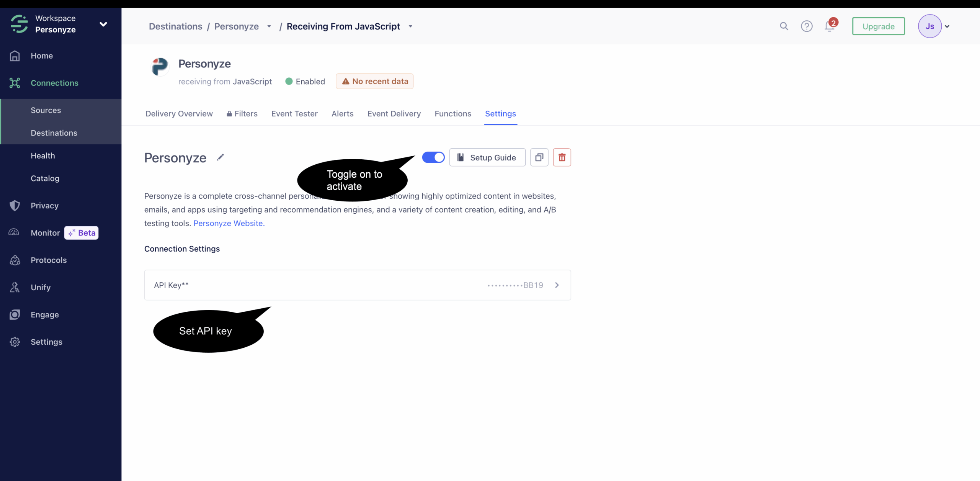This screenshot has width=980, height=481.
Task: Open Sources in the sidebar
Action: click(x=46, y=110)
